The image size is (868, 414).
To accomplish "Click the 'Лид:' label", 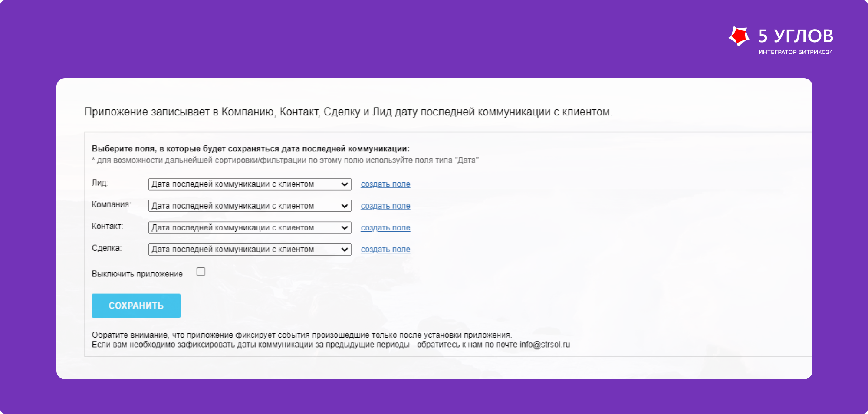I will pos(100,183).
